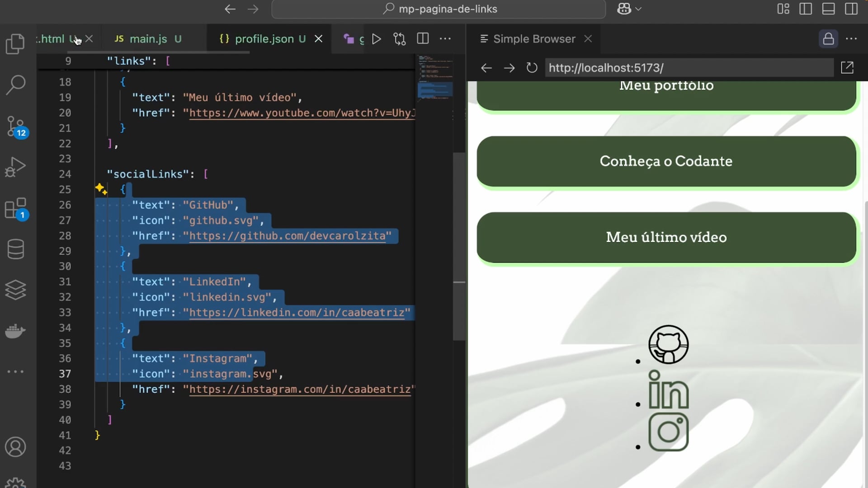868x488 pixels.
Task: Open the Explorer view in activity bar
Action: (x=15, y=44)
